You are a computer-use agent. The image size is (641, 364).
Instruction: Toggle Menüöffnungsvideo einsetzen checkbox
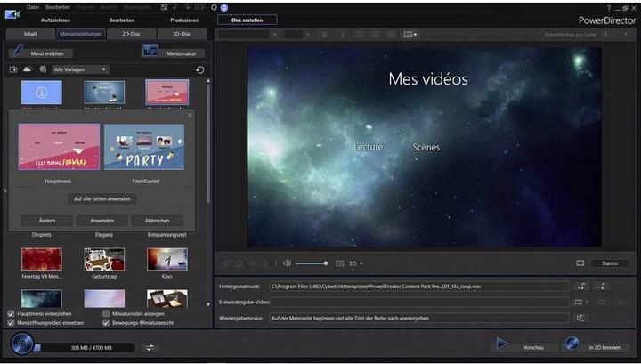tap(11, 323)
